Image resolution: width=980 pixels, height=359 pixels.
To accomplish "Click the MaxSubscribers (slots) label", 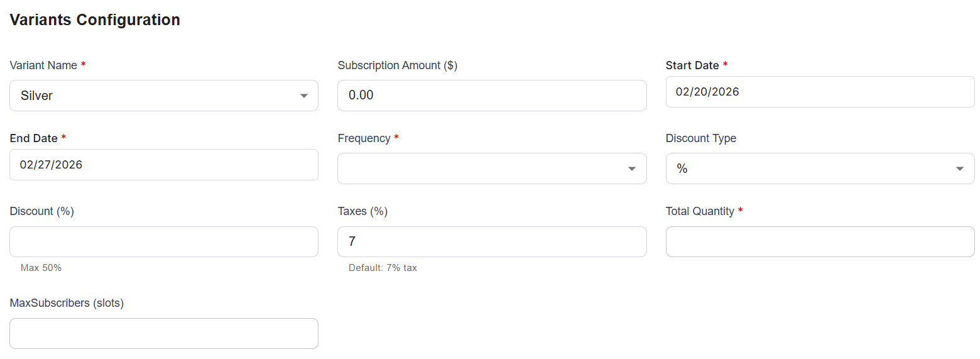I will tap(67, 303).
